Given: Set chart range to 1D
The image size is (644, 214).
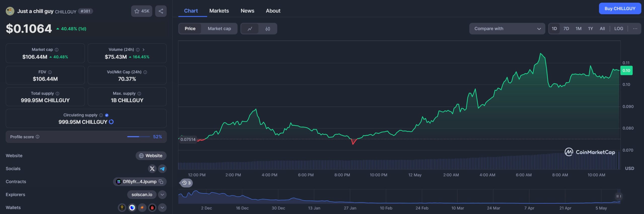Looking at the screenshot, I should pyautogui.click(x=554, y=29).
